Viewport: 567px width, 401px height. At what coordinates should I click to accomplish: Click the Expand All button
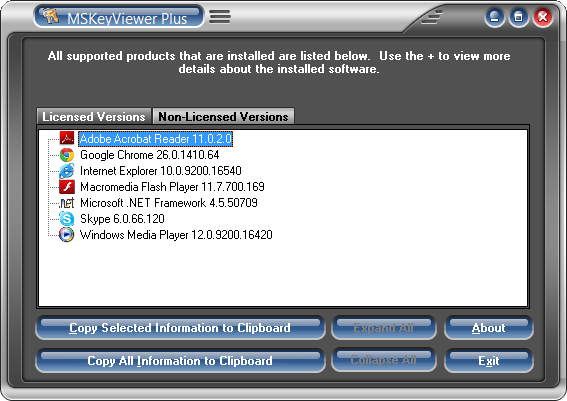(384, 328)
